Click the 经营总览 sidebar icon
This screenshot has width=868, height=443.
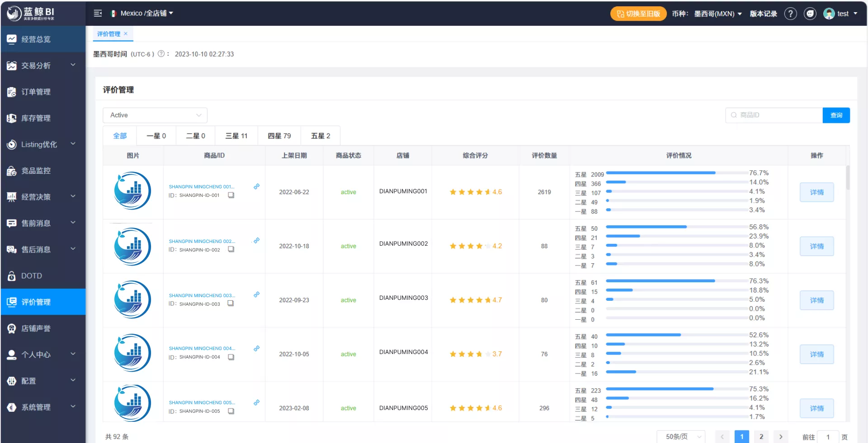coord(12,39)
